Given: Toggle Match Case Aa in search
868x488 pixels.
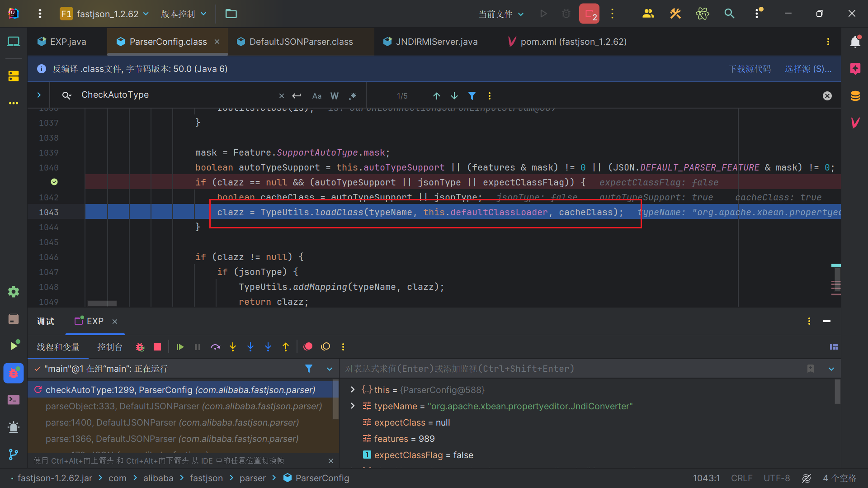Looking at the screenshot, I should 317,96.
